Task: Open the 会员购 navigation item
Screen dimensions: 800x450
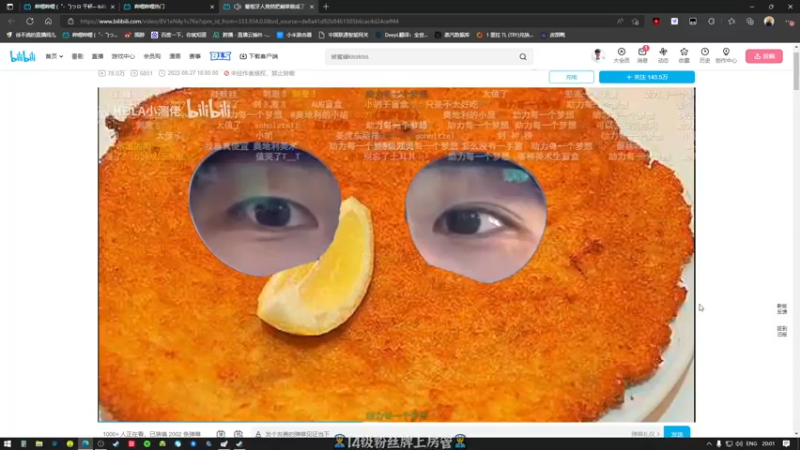Action: (x=152, y=56)
